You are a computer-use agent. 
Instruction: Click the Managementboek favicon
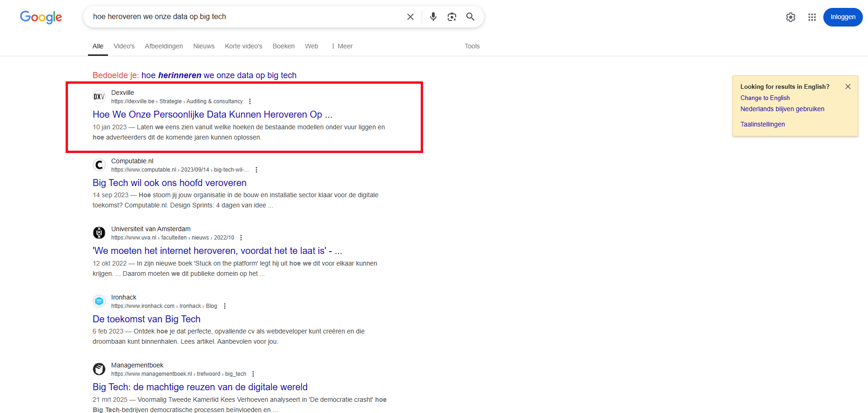[99, 369]
